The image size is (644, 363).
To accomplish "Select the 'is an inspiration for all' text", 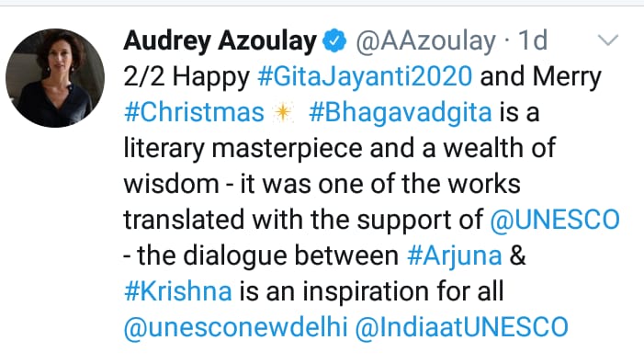I will tap(371, 291).
